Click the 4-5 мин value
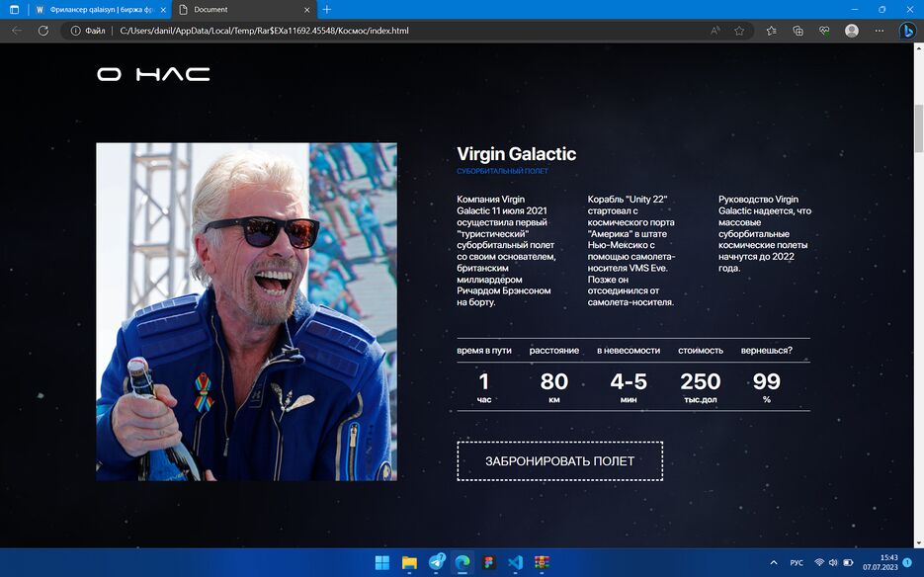924x577 pixels. (x=629, y=388)
